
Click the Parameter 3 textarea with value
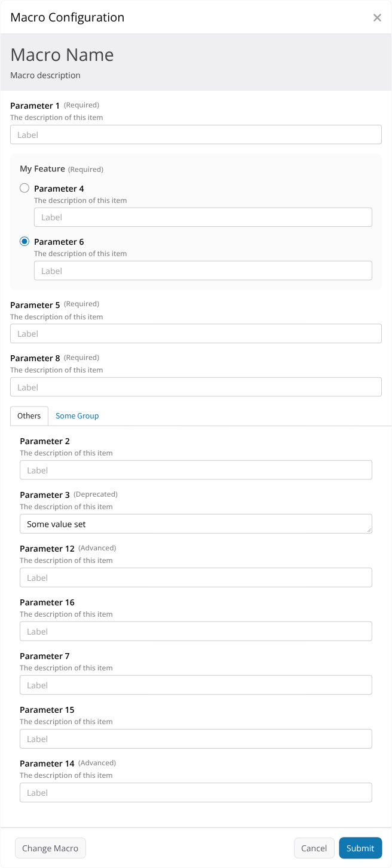(x=196, y=524)
